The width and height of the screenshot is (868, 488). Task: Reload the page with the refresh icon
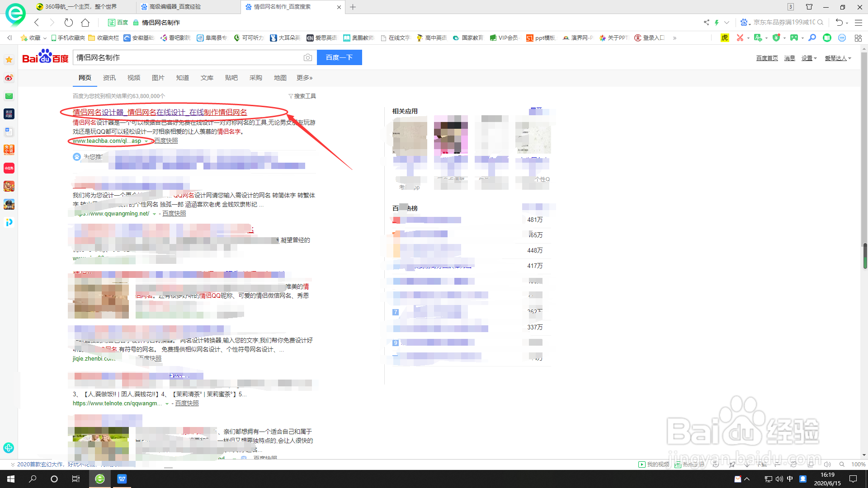(x=69, y=22)
